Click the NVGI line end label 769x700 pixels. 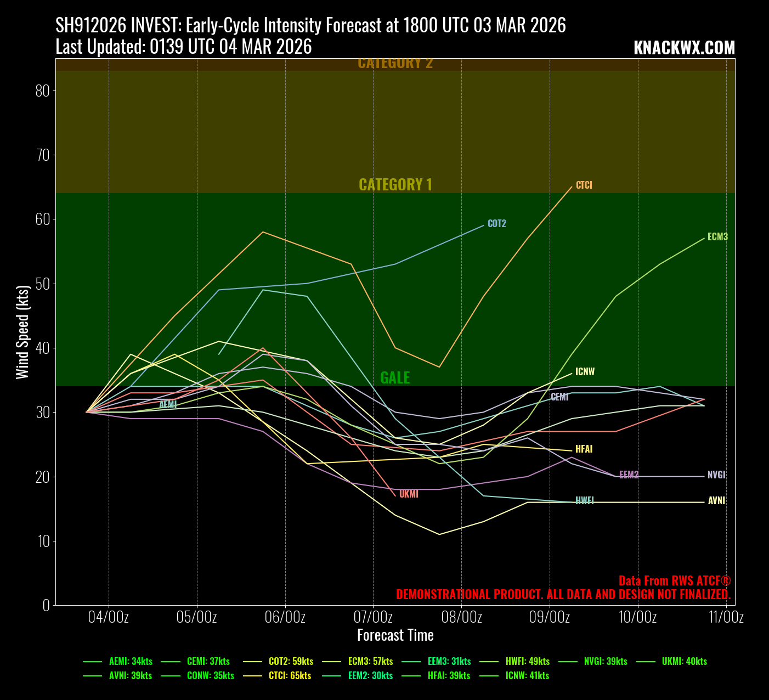pyautogui.click(x=716, y=475)
